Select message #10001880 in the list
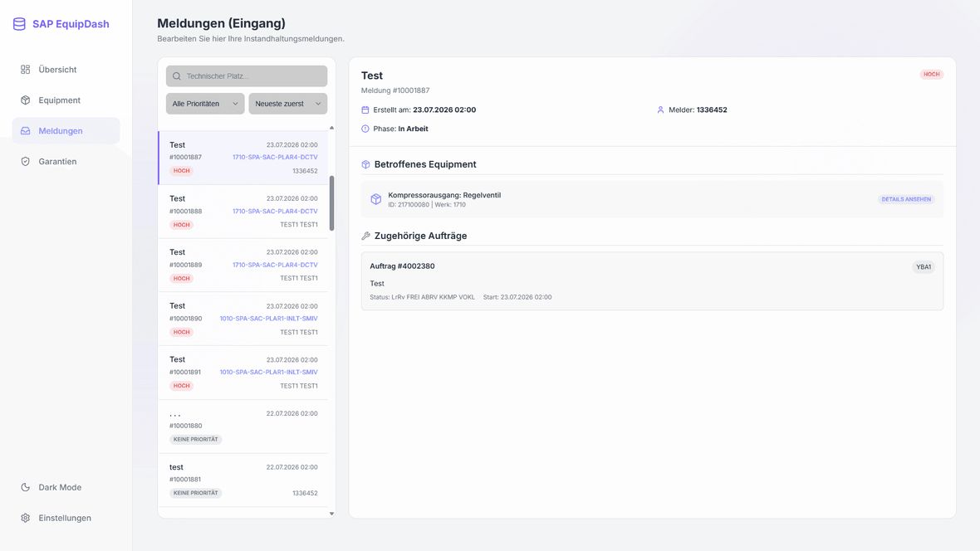Image resolution: width=980 pixels, height=551 pixels. pyautogui.click(x=243, y=426)
